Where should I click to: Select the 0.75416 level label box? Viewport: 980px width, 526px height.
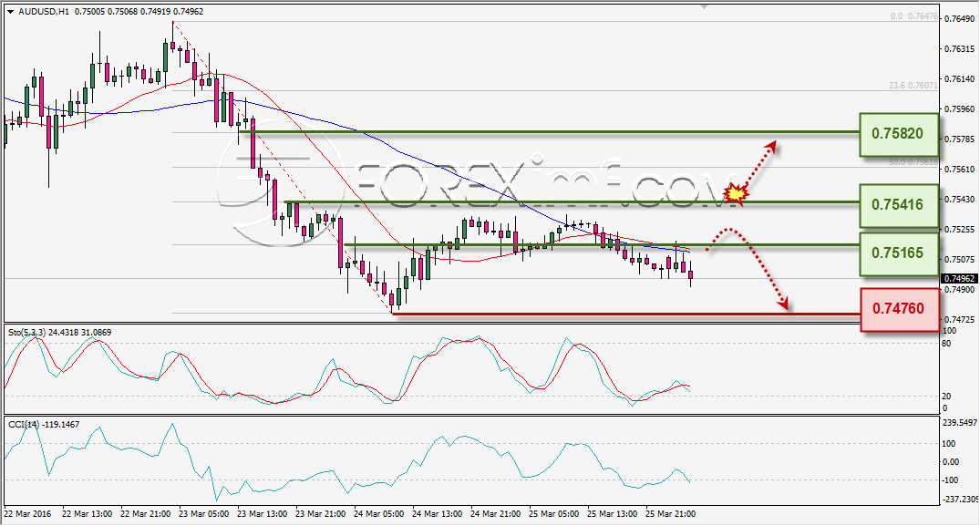point(899,205)
